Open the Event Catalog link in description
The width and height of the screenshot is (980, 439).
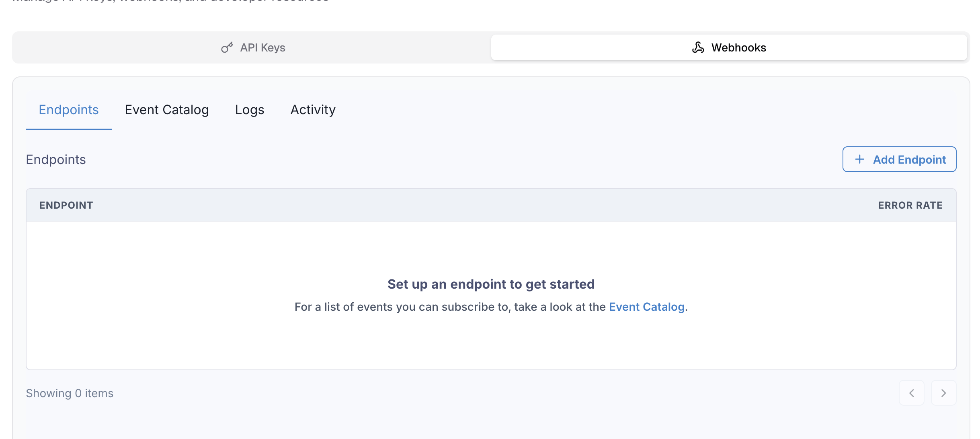646,306
